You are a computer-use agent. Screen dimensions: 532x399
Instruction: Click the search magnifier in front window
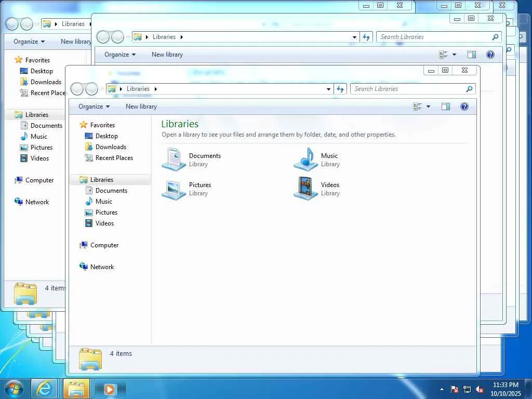469,89
